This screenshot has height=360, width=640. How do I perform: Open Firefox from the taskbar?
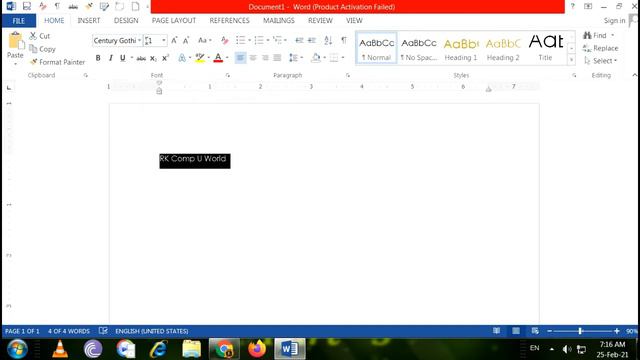click(257, 349)
